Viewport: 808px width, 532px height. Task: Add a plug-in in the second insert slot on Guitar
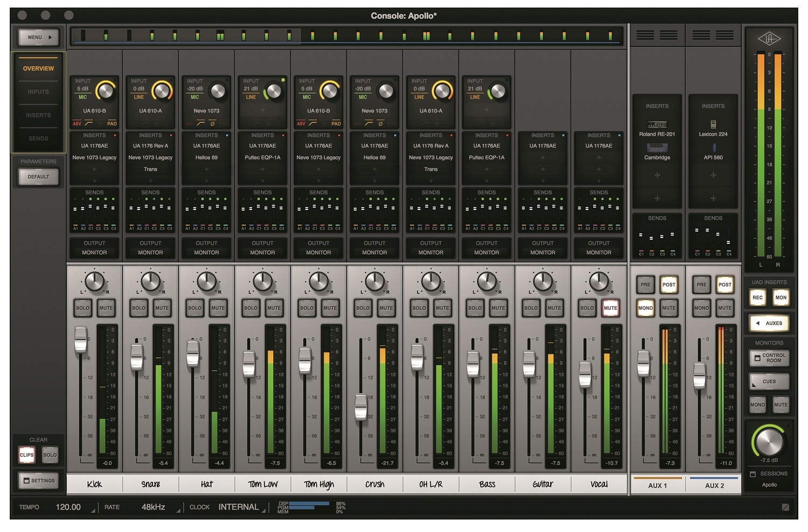point(542,158)
